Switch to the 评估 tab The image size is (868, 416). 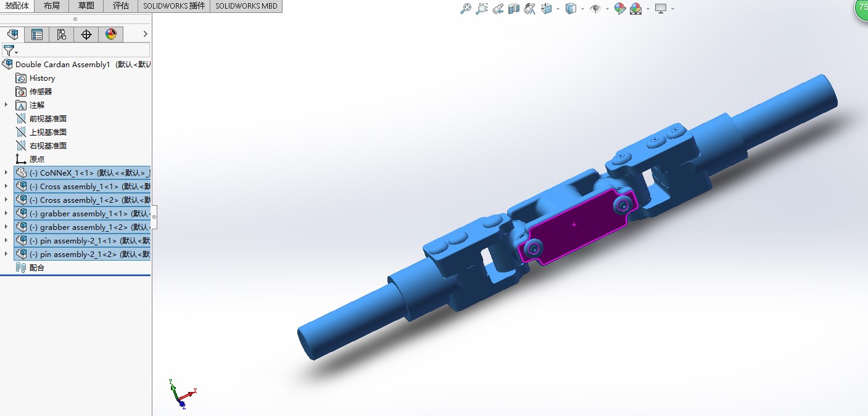[x=121, y=6]
